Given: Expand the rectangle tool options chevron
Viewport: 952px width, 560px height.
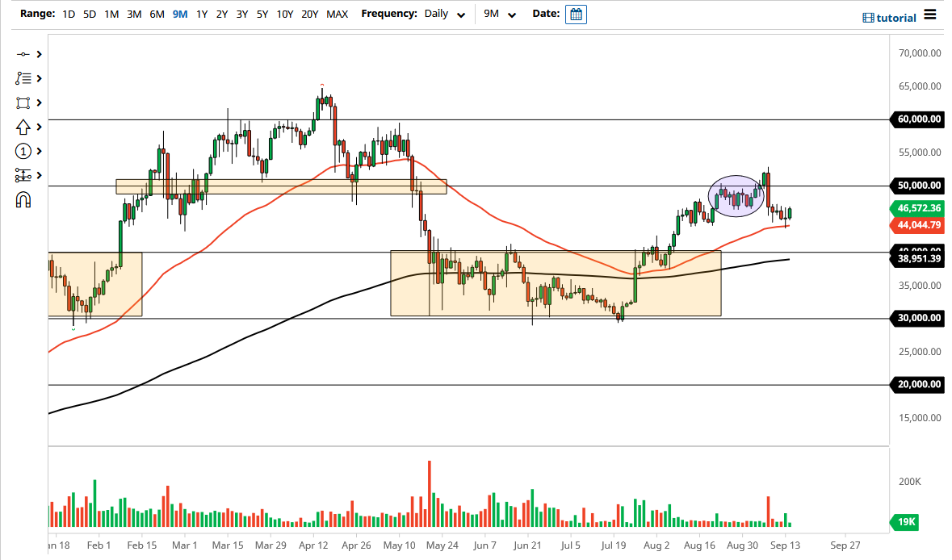Looking at the screenshot, I should [37, 102].
